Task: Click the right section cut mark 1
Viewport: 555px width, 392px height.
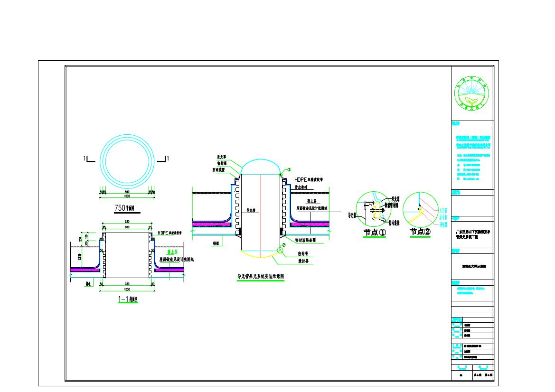Action: (x=165, y=159)
